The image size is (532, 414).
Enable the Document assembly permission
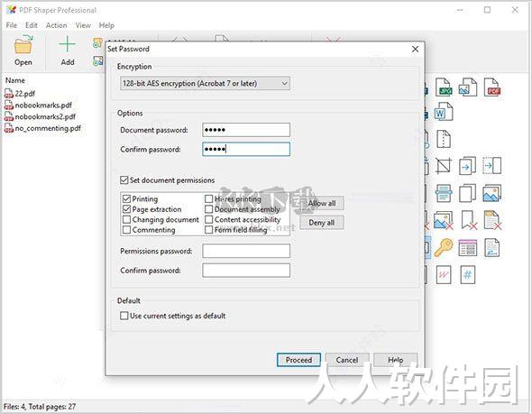(208, 209)
